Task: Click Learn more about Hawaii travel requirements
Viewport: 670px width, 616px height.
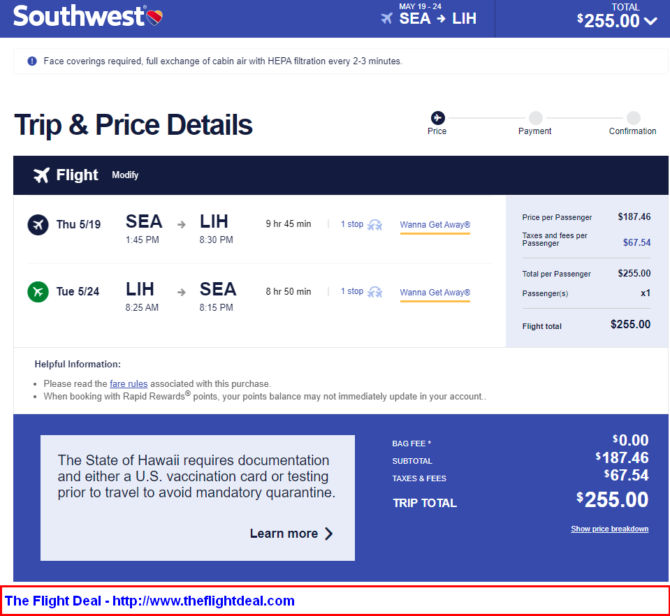Action: [x=284, y=534]
